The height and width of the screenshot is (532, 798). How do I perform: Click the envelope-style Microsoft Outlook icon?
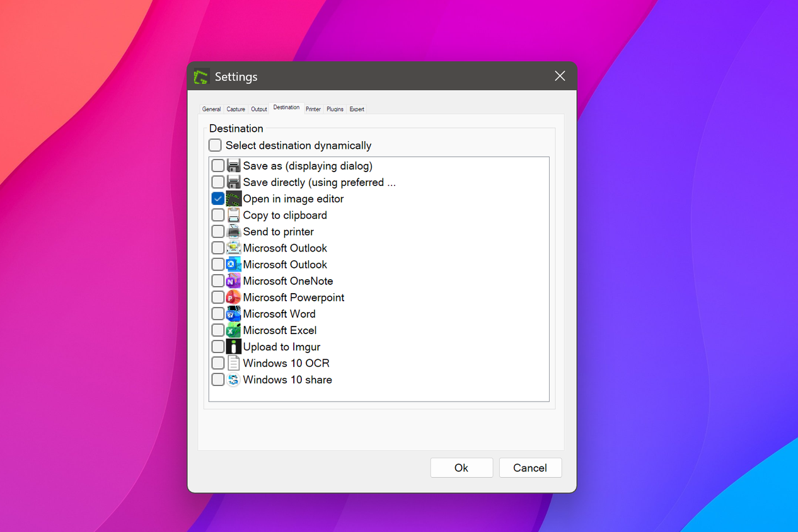pos(234,248)
